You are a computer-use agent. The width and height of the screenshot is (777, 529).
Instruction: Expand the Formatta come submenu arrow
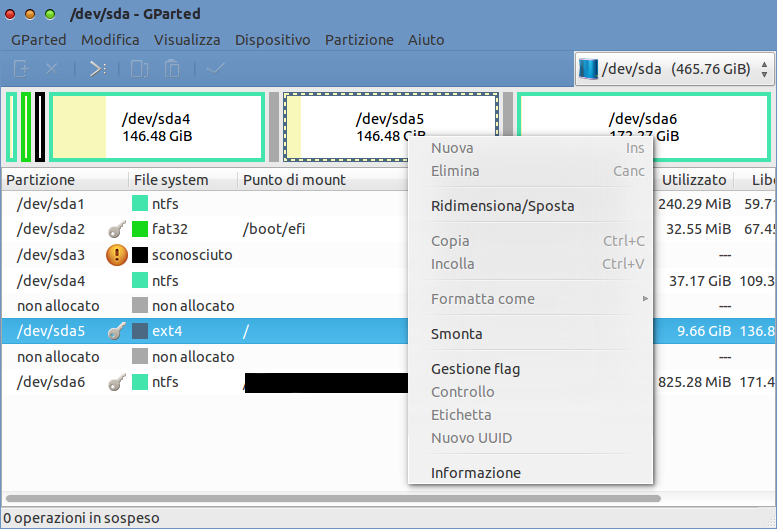tap(645, 299)
